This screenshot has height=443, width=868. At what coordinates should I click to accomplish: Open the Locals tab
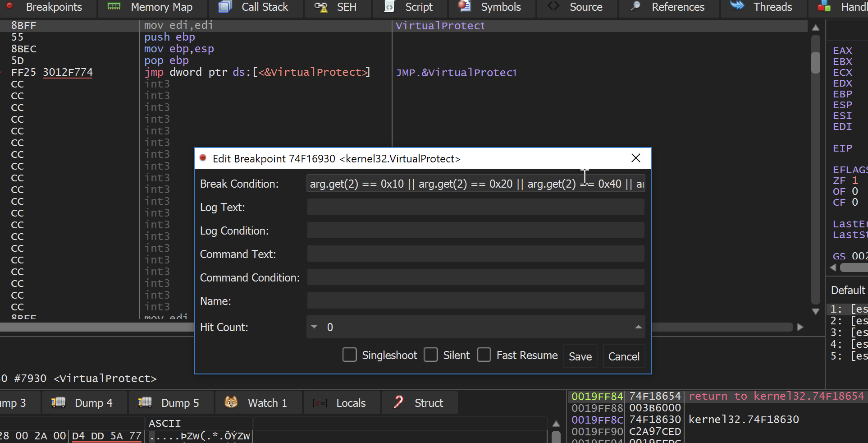[342, 403]
